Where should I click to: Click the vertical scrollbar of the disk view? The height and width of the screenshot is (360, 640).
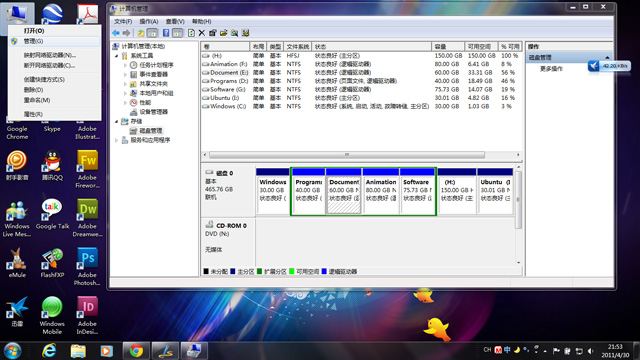[518, 200]
